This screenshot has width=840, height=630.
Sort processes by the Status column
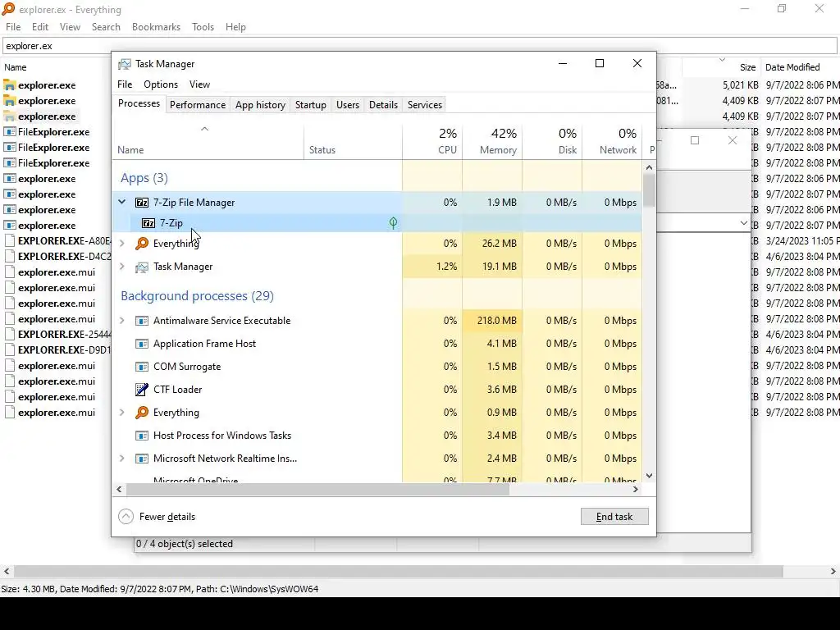[x=353, y=141]
